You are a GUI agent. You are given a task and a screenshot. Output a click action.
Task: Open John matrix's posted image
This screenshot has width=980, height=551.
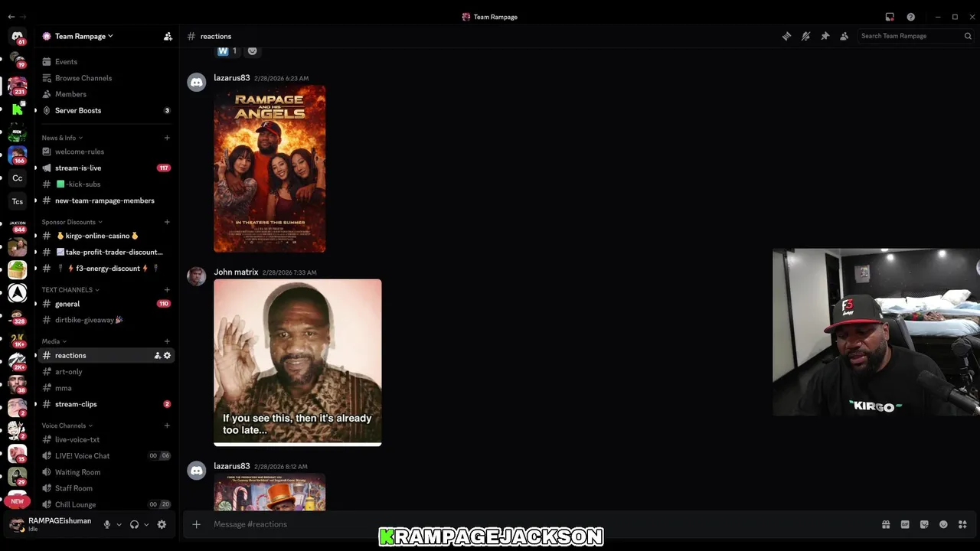pos(297,362)
